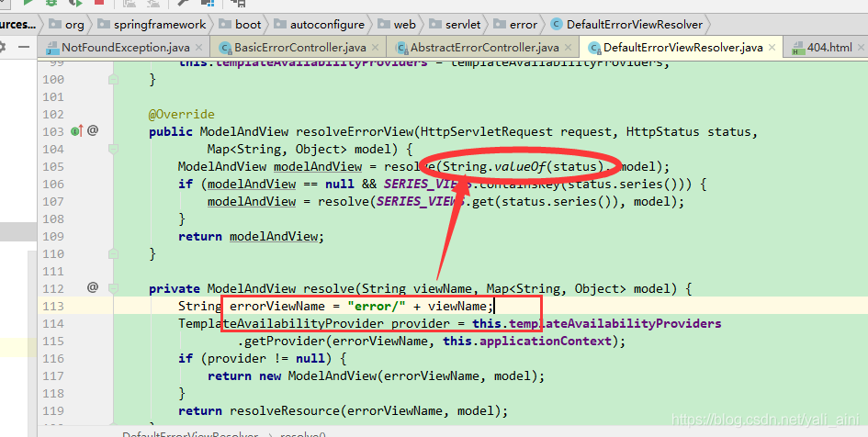This screenshot has height=437, width=868.
Task: Collapse the project panel with minus icon
Action: click(23, 47)
